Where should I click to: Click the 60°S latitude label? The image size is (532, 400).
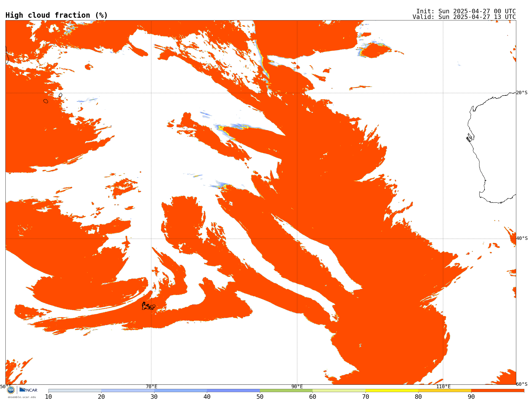pos(522,384)
